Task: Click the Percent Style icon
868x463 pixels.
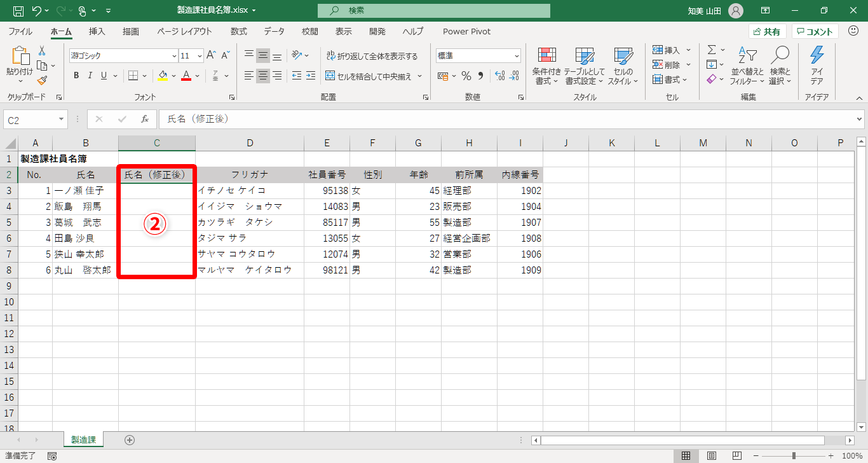Action: [466, 76]
